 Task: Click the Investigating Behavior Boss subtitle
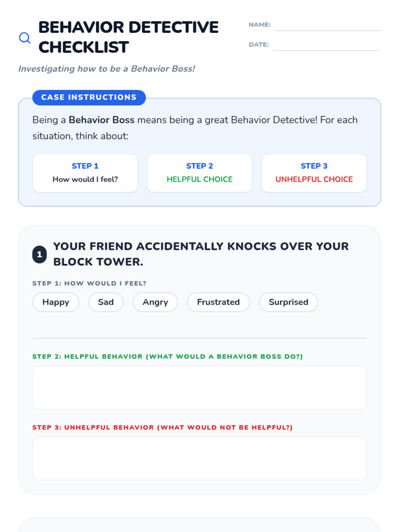point(106,69)
